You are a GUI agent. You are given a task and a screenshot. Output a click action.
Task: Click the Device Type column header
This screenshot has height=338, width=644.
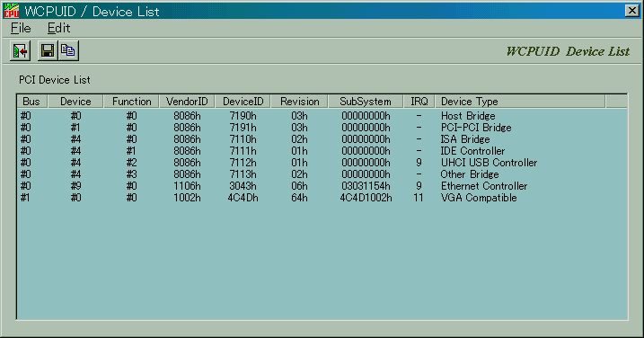coord(520,102)
